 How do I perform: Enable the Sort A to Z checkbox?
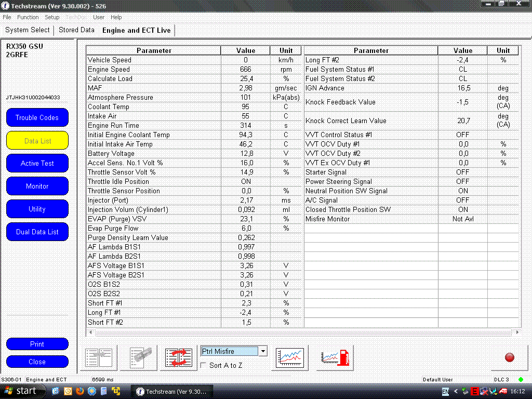[204, 365]
